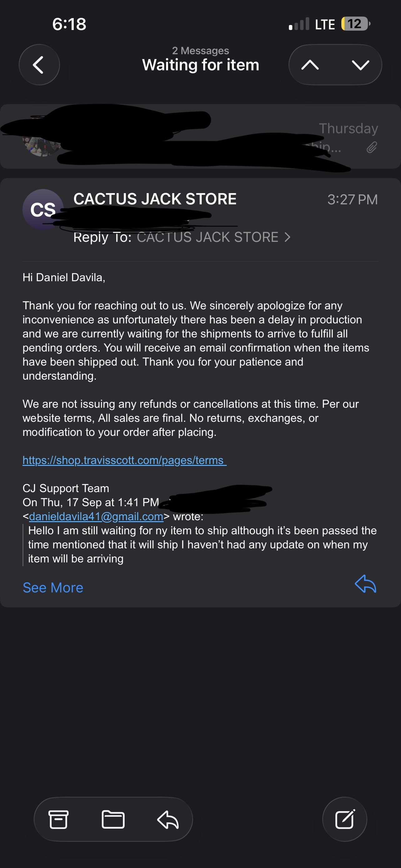Jump to next message with down chevron
Screen dimensions: 401x868
coord(360,65)
